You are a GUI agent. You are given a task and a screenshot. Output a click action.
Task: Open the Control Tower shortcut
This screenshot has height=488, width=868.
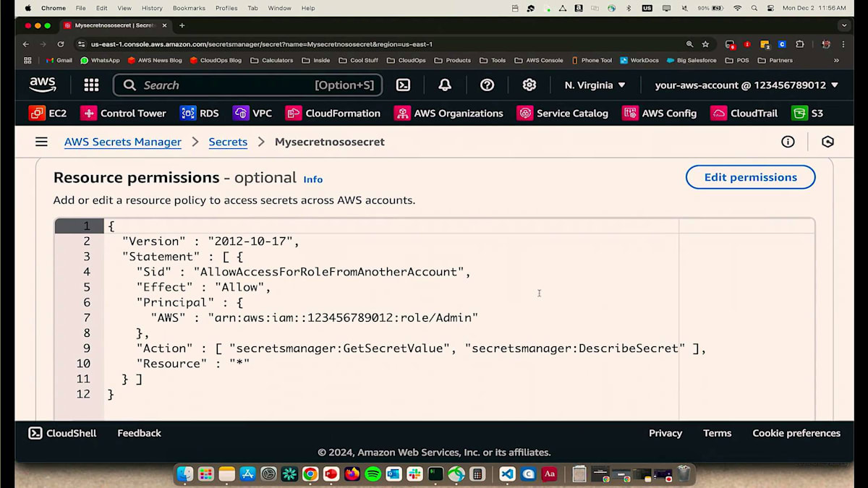tap(124, 114)
